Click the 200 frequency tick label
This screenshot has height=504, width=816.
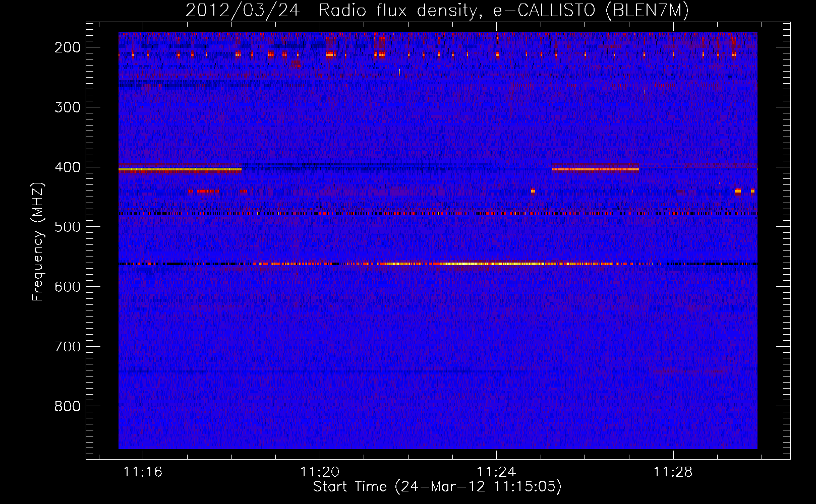pyautogui.click(x=68, y=47)
